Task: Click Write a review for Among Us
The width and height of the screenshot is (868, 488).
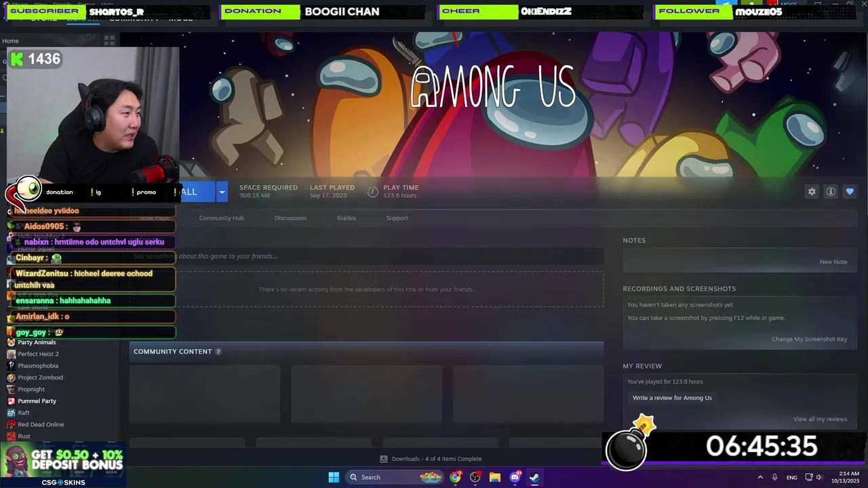Action: point(672,398)
